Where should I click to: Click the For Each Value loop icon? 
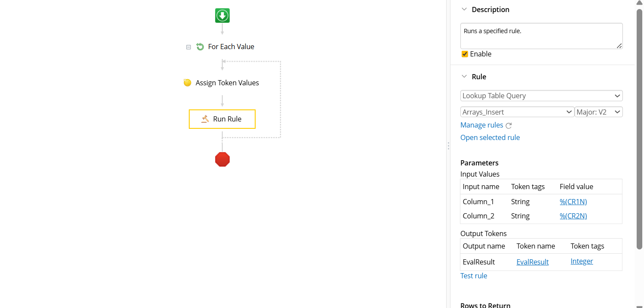pos(200,47)
